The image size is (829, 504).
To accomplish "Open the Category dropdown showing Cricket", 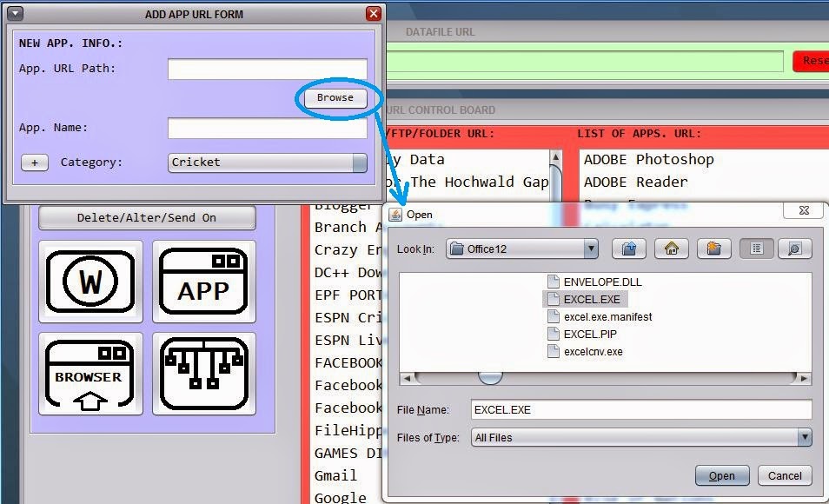I will (x=268, y=162).
